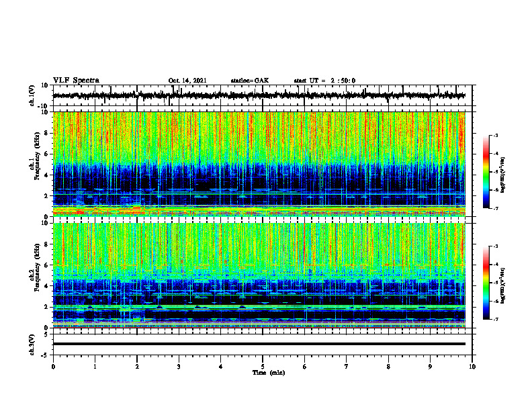
Task: Select the "Oct. 14, 2021" date label
Action: 187,81
